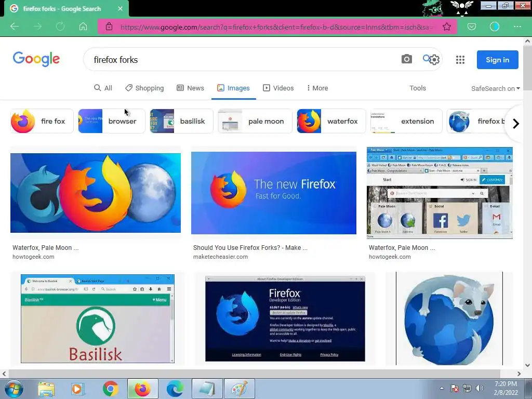This screenshot has width=532, height=399.
Task: Open the three-logos Waterfox Pale Moon image
Action: pos(96,193)
